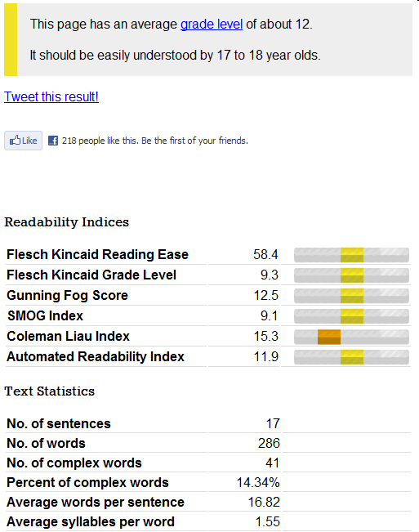419x532 pixels.
Task: Click the 'Tweet this result!' link
Action: click(51, 96)
